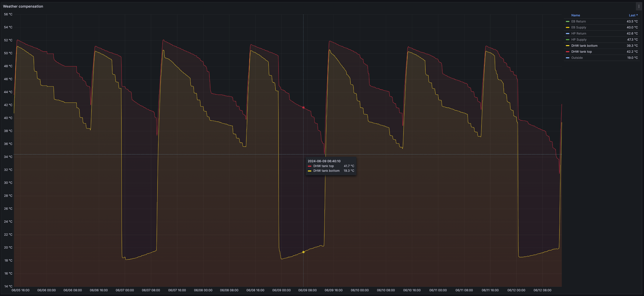Open the panel three-dot menu

coord(639,6)
